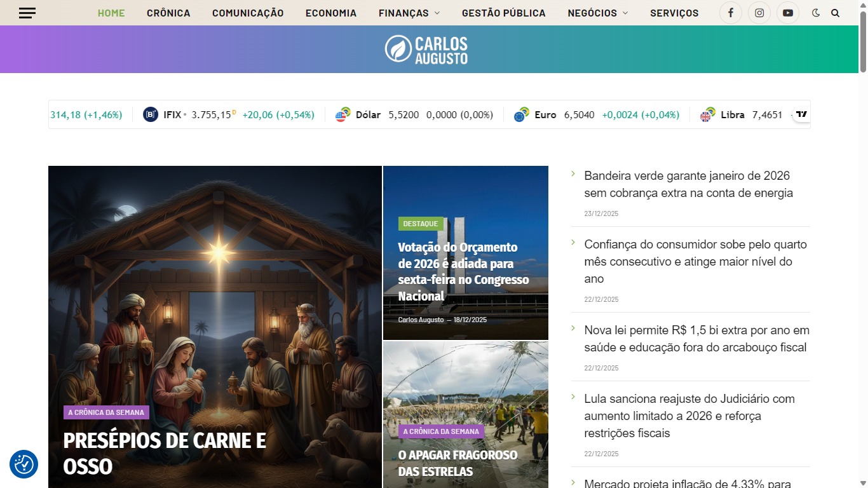The image size is (868, 488).
Task: Click the IFIX badge in the quotes bar
Action: click(x=150, y=114)
